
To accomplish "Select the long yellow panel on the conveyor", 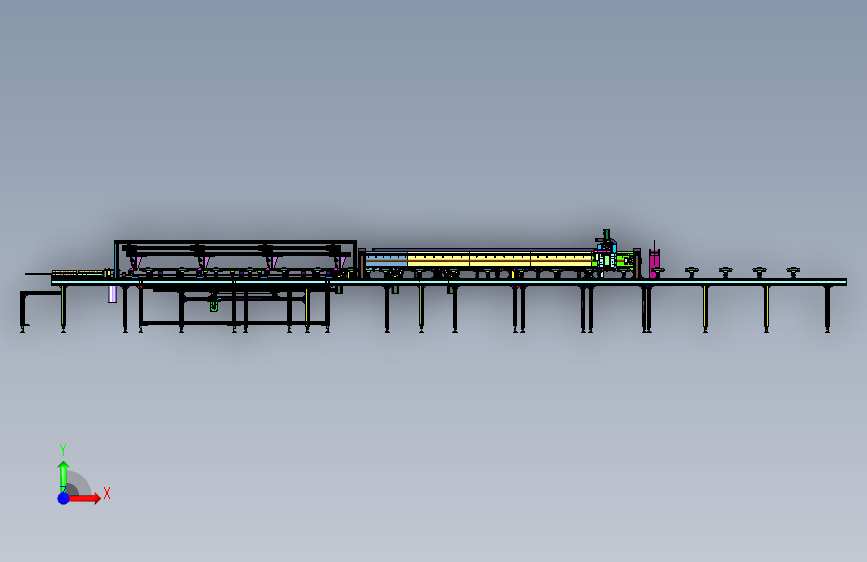I will click(500, 259).
